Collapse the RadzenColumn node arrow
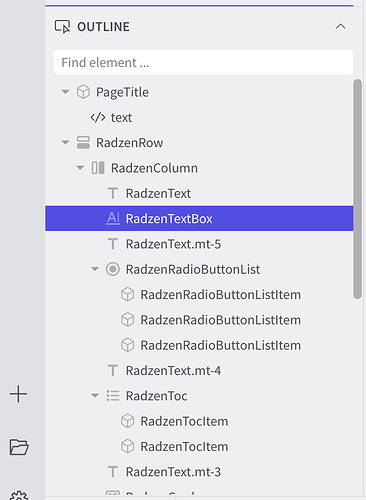The width and height of the screenshot is (366, 500). tap(80, 168)
